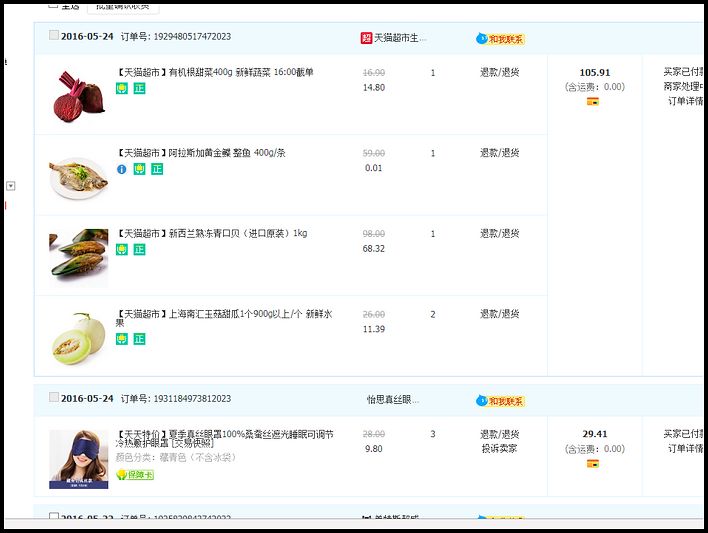708x533 pixels.
Task: Open 订单详情 for the 105.91 order
Action: (685, 101)
